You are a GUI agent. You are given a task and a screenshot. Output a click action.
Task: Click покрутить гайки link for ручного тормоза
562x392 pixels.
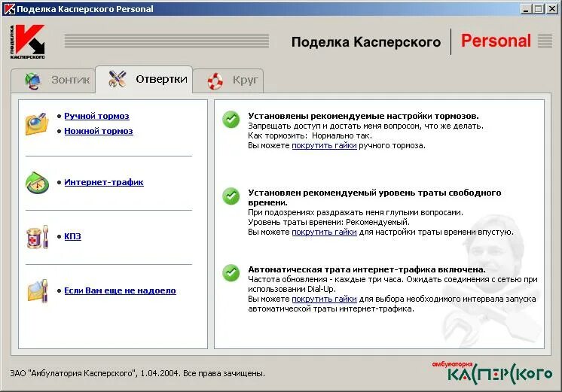pos(325,146)
